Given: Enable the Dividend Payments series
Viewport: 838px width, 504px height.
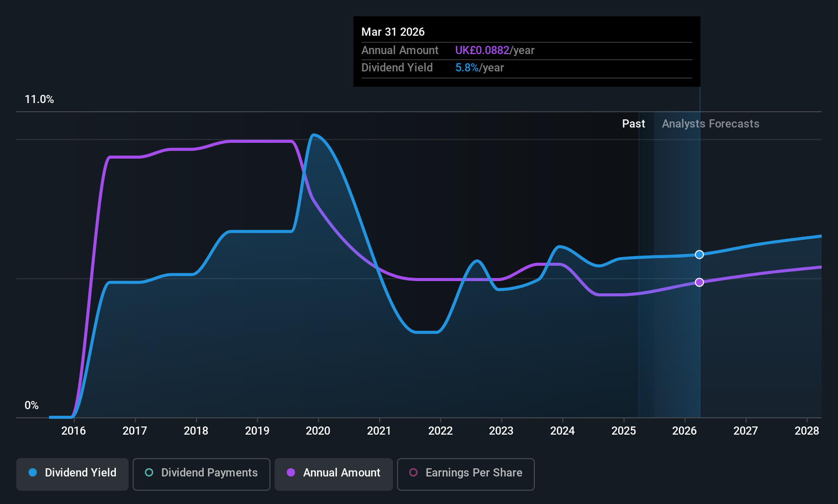Looking at the screenshot, I should (x=202, y=474).
